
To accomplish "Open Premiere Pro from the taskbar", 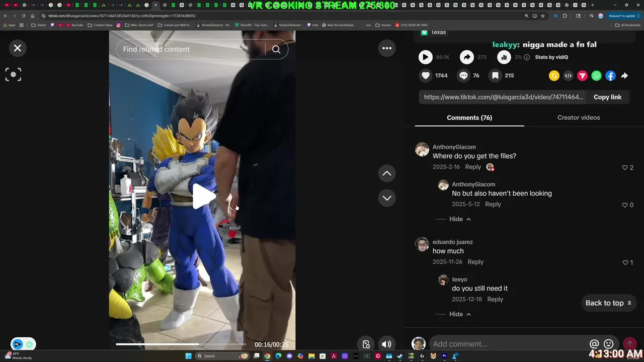I will (x=444, y=356).
